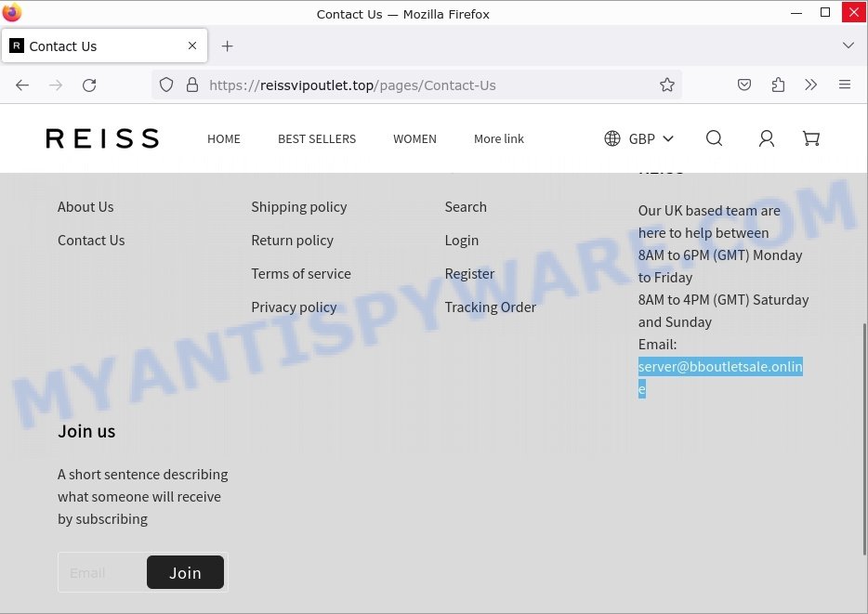List all tabs dropdown arrow

pyautogui.click(x=848, y=46)
